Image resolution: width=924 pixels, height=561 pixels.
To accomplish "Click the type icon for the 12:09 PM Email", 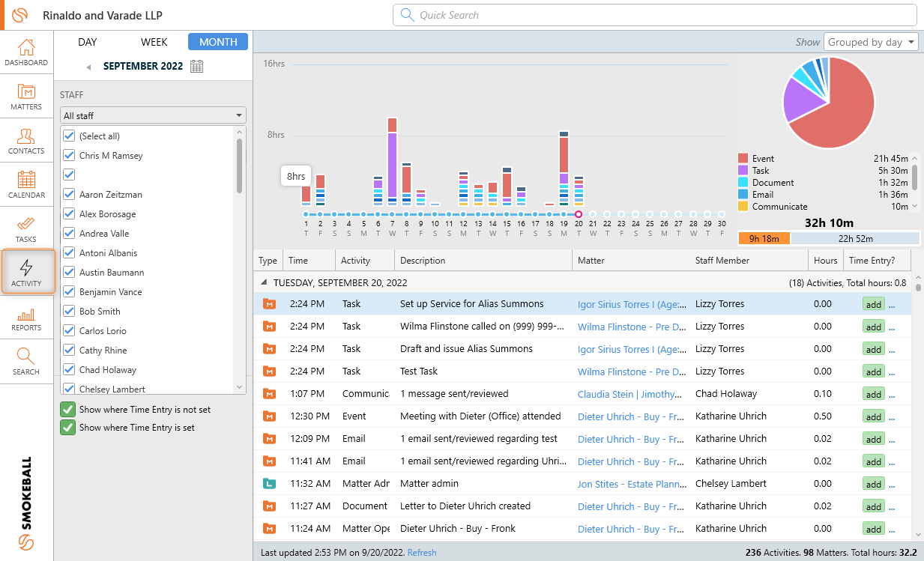I will click(x=269, y=439).
